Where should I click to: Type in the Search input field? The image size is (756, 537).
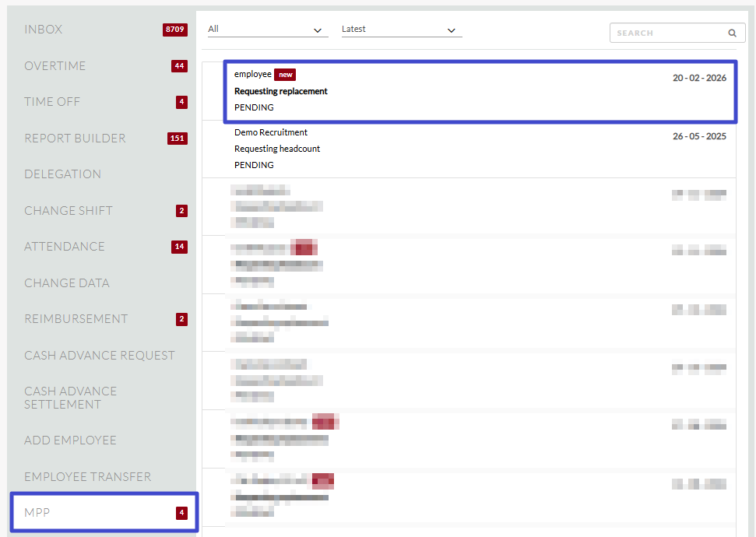click(668, 33)
